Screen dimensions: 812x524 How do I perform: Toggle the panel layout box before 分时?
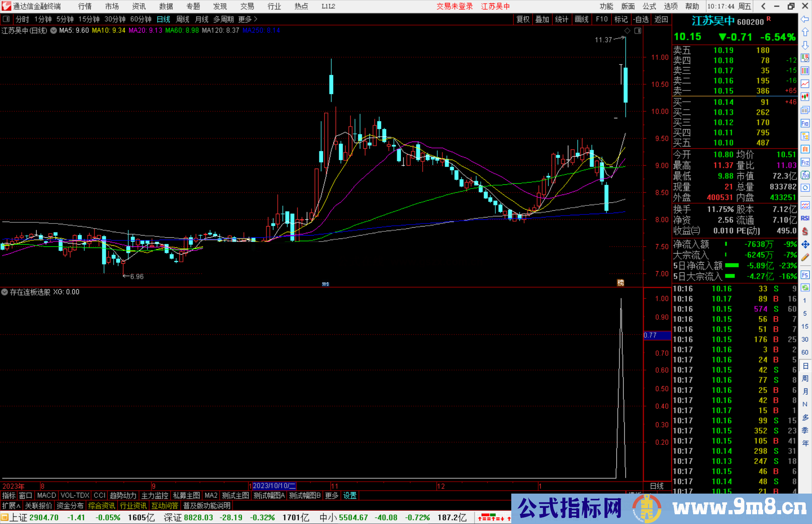pos(6,19)
